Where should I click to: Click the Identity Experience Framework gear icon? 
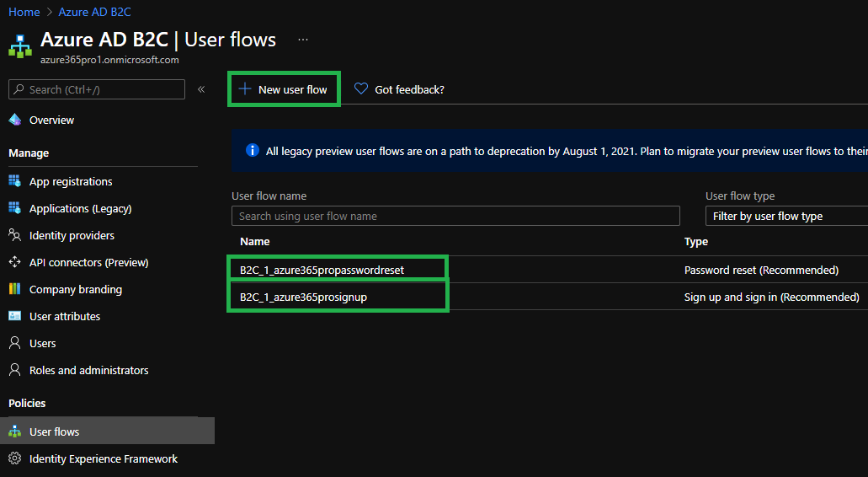[x=15, y=458]
